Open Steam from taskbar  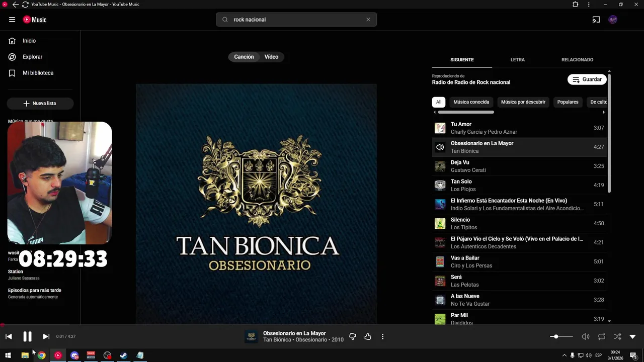pos(123,355)
